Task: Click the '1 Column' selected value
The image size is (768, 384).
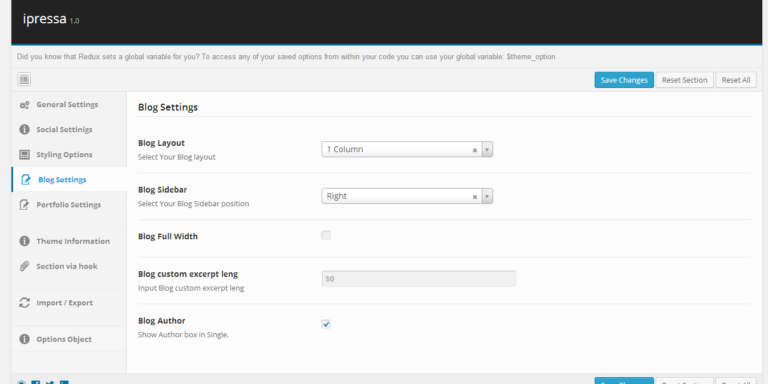Action: click(345, 149)
